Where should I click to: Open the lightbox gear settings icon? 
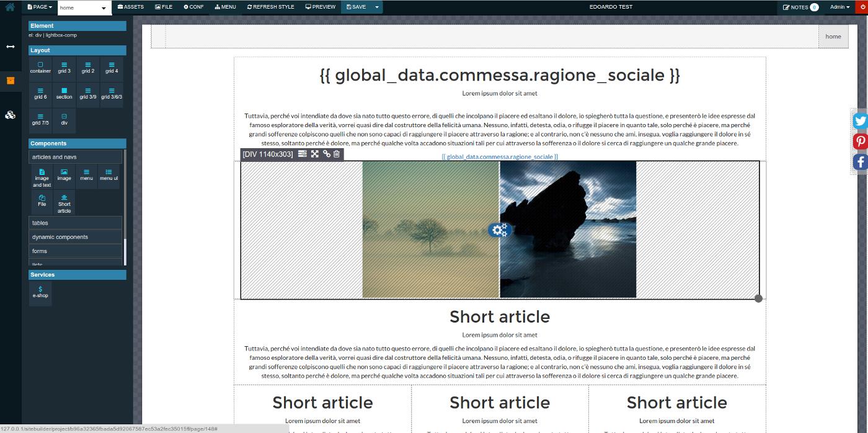click(499, 230)
